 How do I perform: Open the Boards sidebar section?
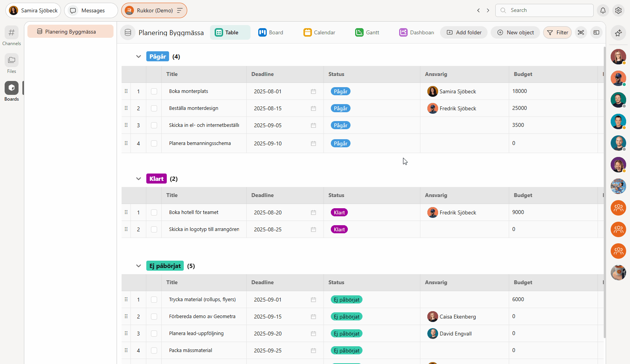12,91
